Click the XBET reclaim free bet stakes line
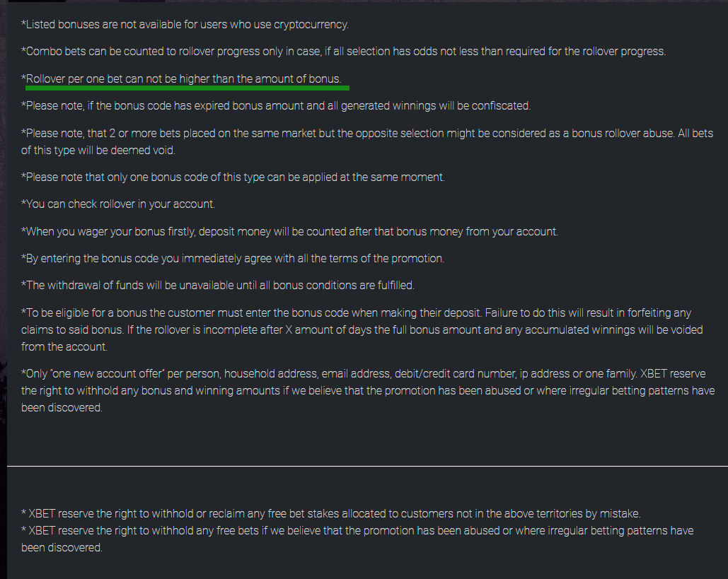Screen dimensions: 728x579 tap(330, 513)
